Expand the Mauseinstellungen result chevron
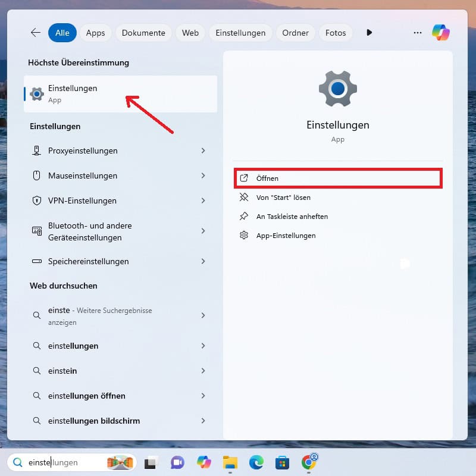Screen dimensions: 476x476 pos(203,176)
